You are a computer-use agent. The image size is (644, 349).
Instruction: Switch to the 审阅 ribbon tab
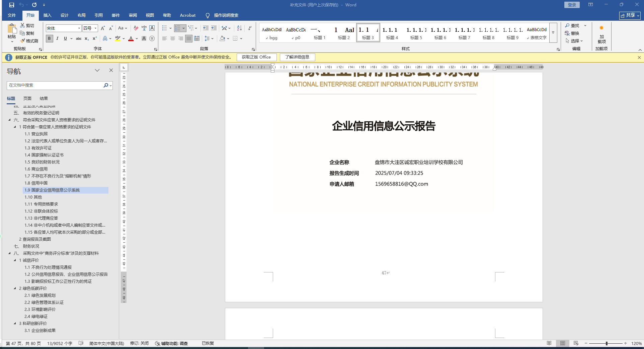(133, 15)
